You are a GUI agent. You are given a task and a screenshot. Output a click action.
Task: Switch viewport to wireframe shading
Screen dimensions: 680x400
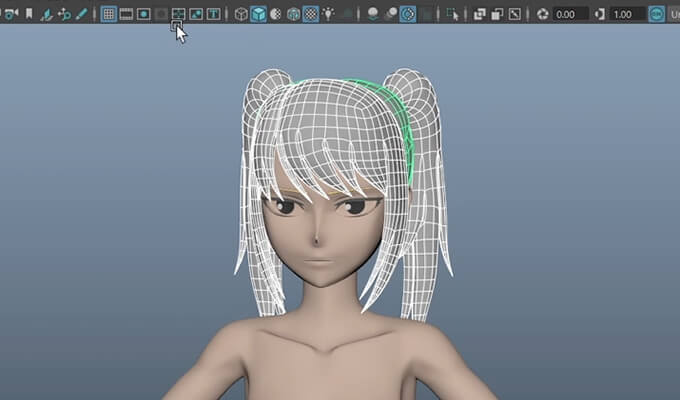point(241,14)
